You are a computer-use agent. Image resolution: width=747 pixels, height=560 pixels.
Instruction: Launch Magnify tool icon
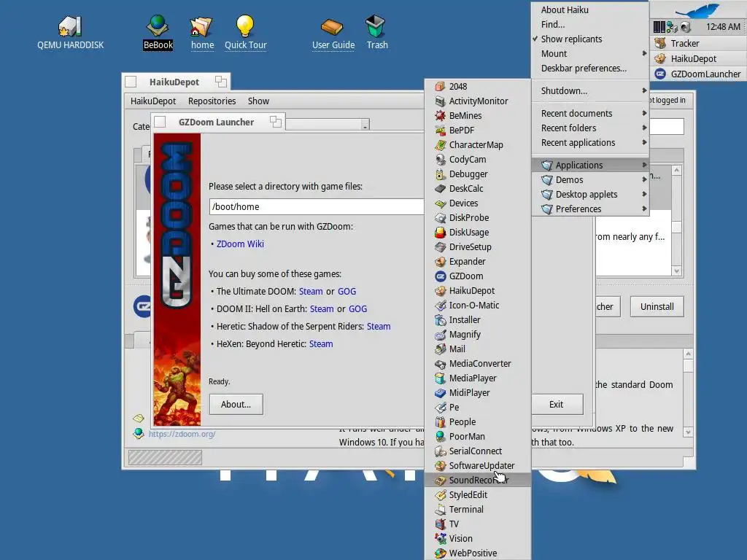click(440, 335)
